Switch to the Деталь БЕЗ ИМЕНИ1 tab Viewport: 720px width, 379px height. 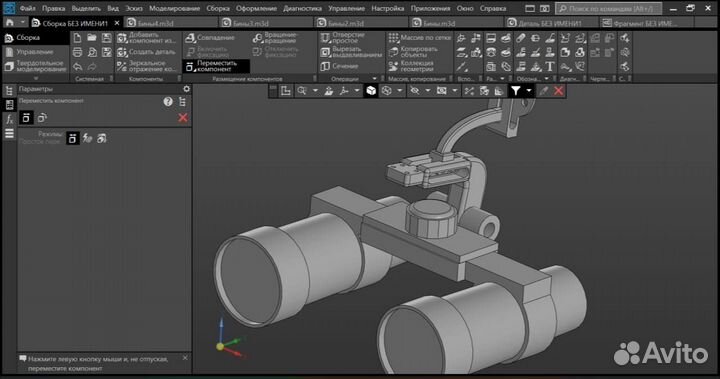(x=551, y=23)
